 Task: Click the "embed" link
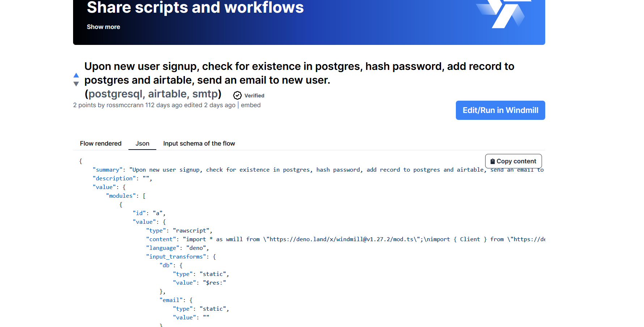coord(251,105)
